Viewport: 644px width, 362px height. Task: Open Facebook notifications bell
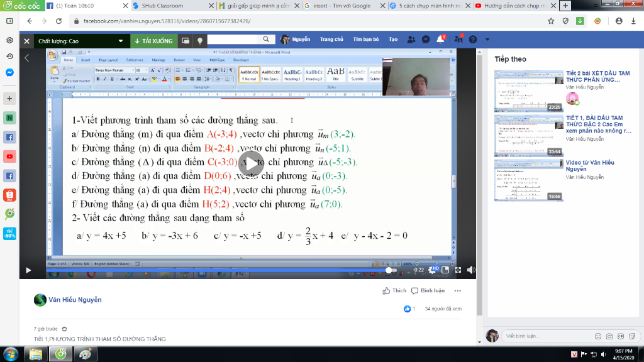[x=440, y=40]
